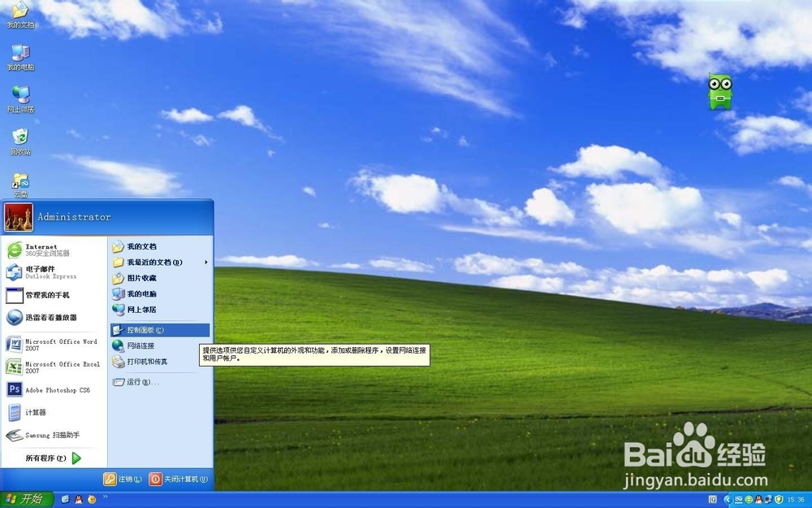Launch QQ penguin from Quick Launch bar
The height and width of the screenshot is (508, 812).
pos(79,499)
